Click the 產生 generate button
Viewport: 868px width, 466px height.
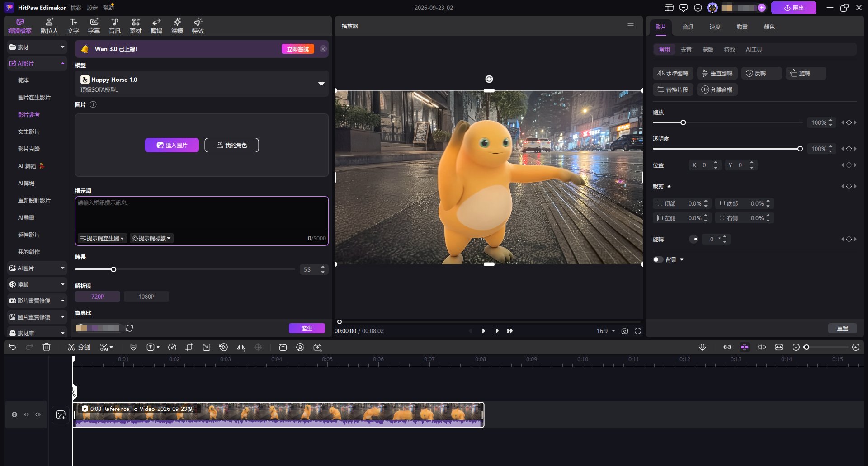(307, 328)
